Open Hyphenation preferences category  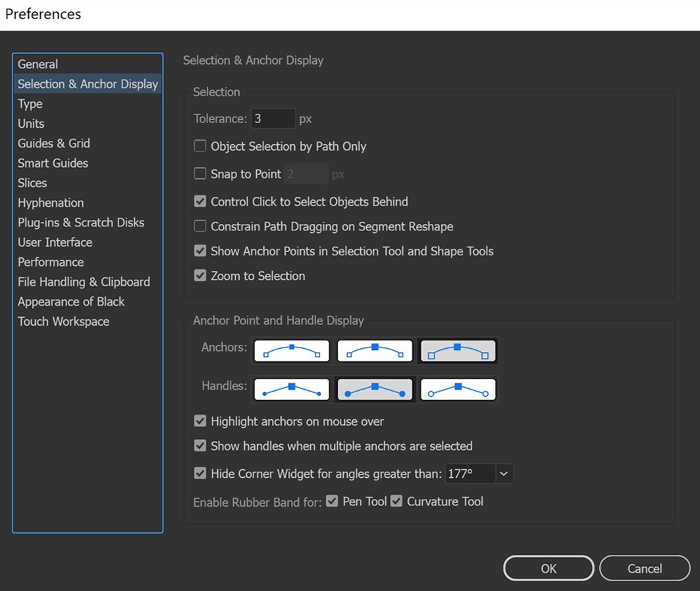pyautogui.click(x=88, y=203)
